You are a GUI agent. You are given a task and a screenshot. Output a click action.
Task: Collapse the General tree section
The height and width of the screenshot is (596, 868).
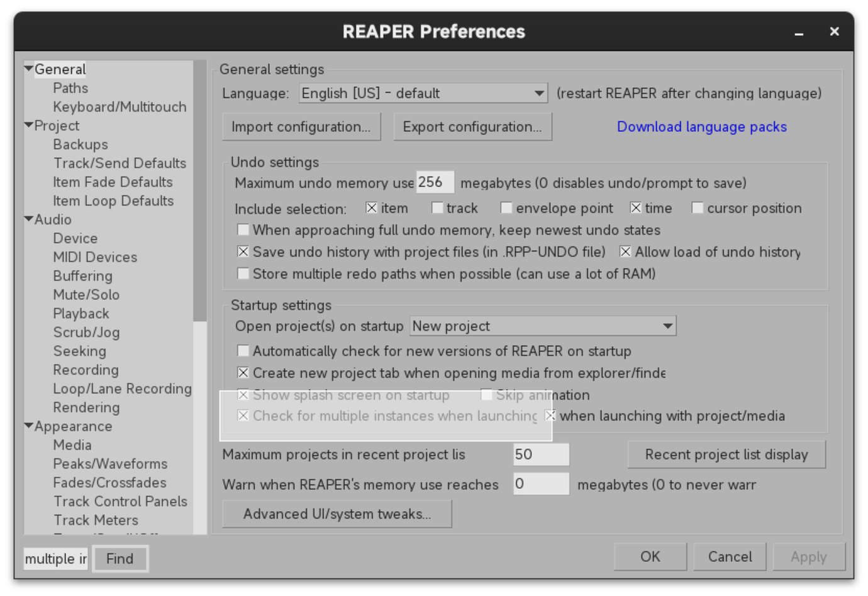28,69
